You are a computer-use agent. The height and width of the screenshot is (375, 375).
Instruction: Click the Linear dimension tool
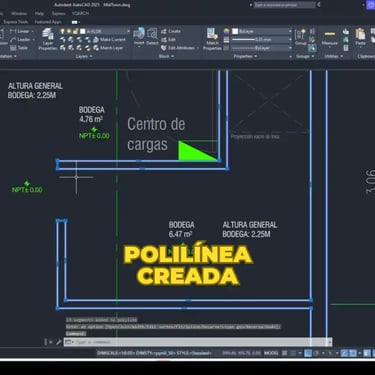(x=19, y=31)
